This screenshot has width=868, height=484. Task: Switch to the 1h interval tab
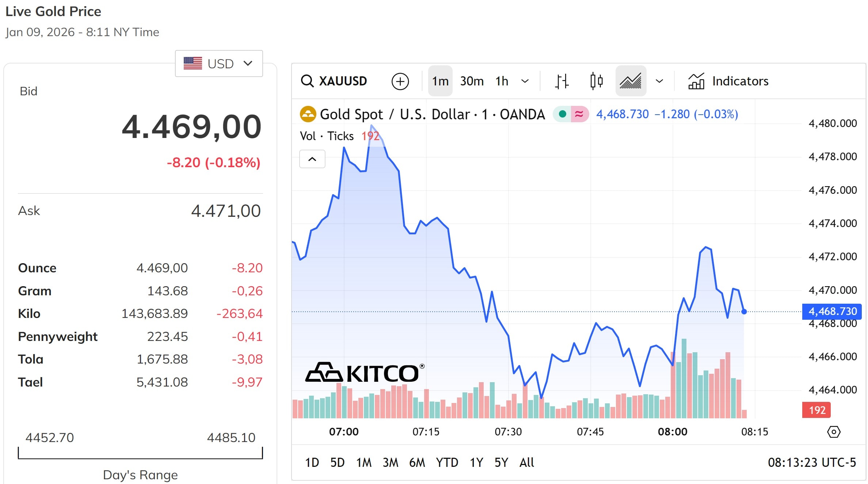click(502, 81)
